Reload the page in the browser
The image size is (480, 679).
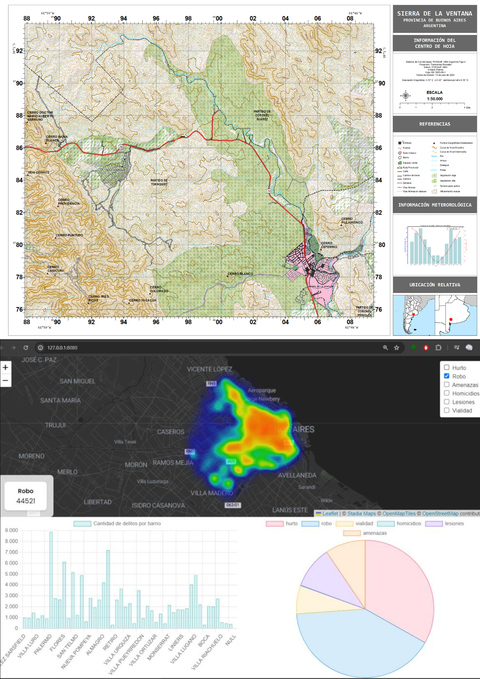coord(26,347)
